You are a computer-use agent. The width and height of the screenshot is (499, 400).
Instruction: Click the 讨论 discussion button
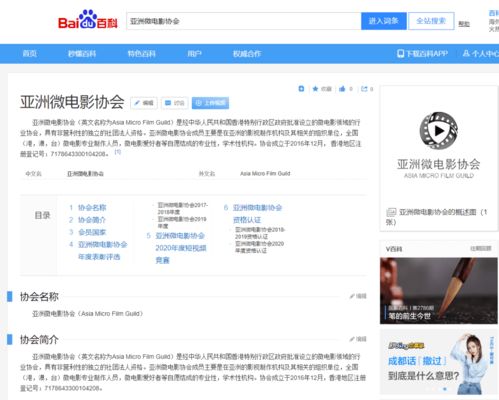coord(175,103)
